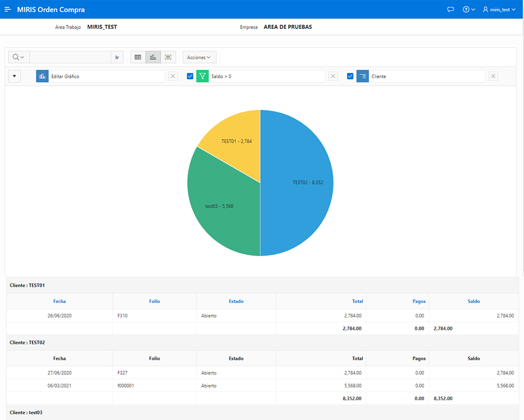The image size is (524, 420).
Task: Expand the search column selector dropdown
Action: (19, 57)
